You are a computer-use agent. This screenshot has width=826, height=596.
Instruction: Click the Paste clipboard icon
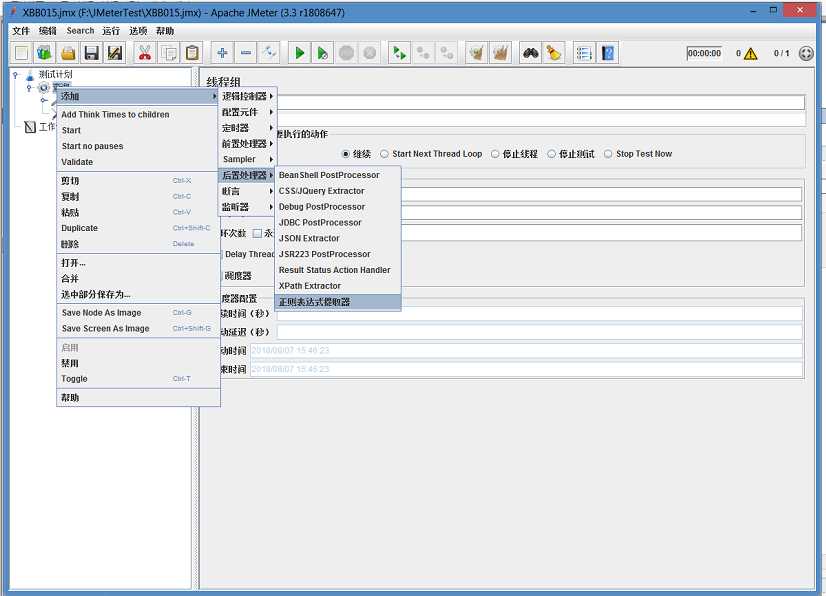tap(192, 53)
